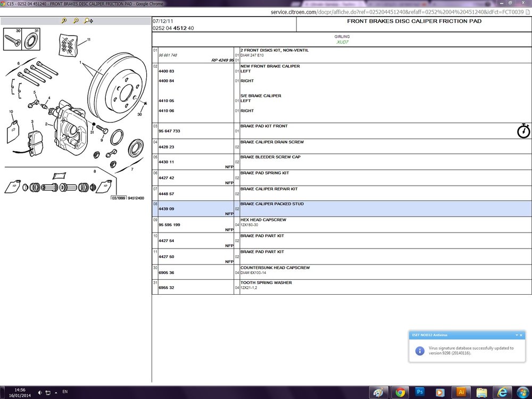The width and height of the screenshot is (532, 399).
Task: Click the zoom in magnifier icon
Action: click(x=64, y=21)
